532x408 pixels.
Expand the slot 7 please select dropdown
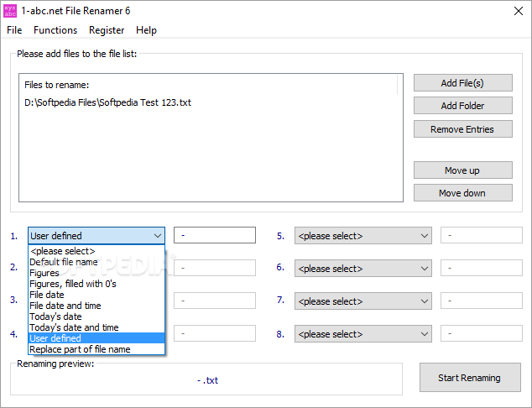coord(363,301)
